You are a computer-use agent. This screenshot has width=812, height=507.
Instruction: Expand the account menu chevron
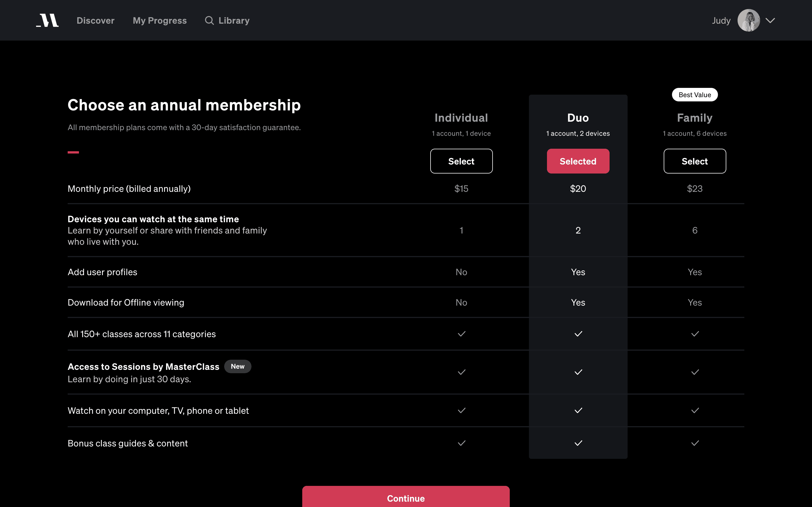770,21
